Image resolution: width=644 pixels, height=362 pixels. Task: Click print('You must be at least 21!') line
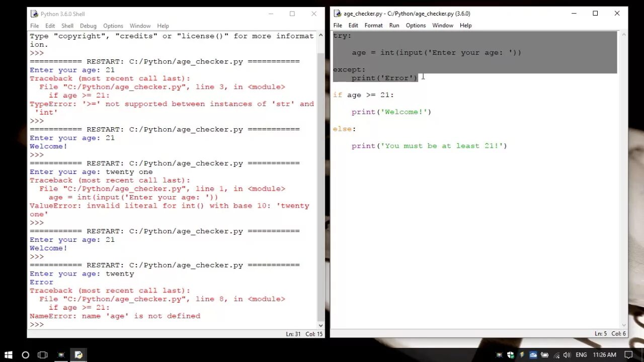tap(429, 146)
